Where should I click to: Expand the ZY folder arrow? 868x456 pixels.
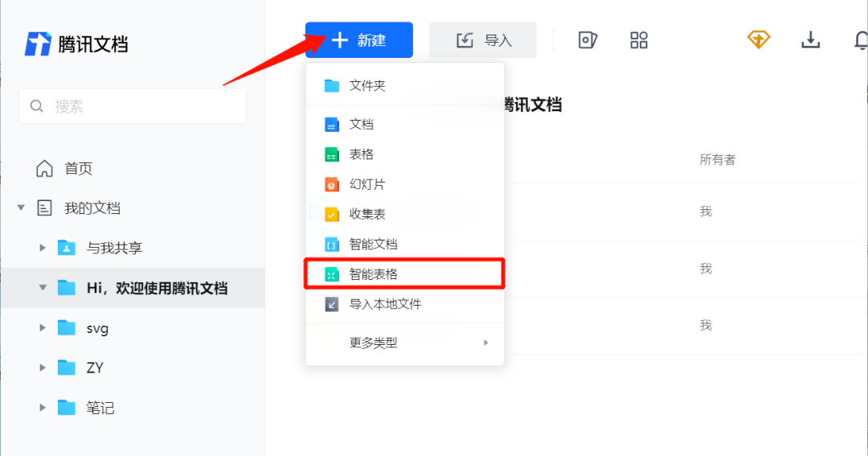pyautogui.click(x=43, y=368)
